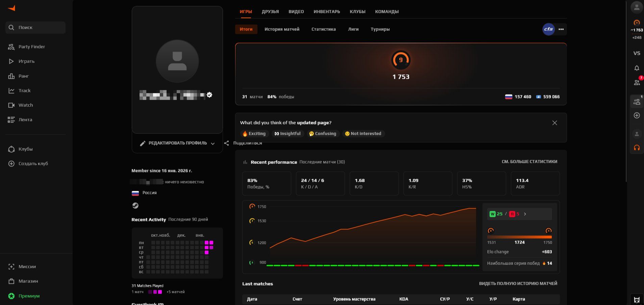644x305 pixels.
Task: Click the notifications bell icon
Action: [x=637, y=68]
